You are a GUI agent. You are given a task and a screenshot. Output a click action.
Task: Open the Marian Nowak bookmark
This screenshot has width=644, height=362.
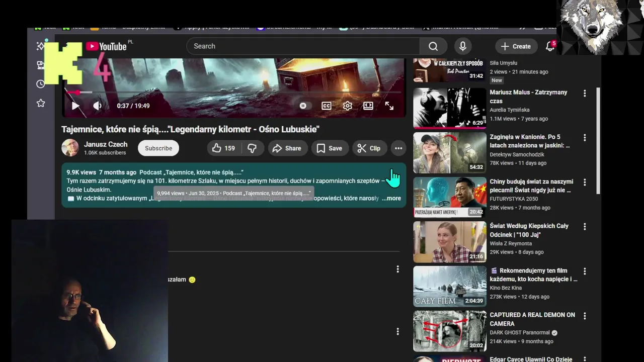tap(461, 28)
